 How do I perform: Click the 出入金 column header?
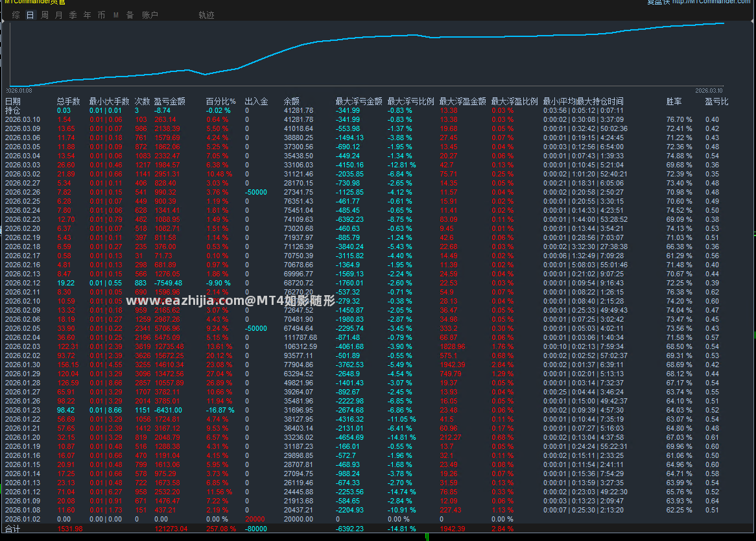(257, 101)
